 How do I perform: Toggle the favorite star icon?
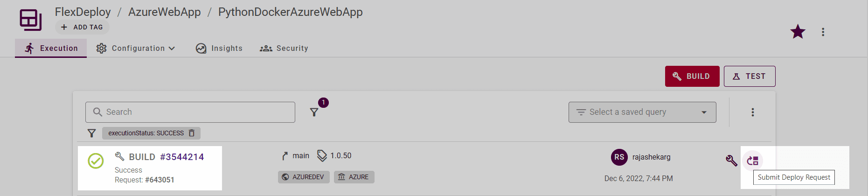coord(798,32)
